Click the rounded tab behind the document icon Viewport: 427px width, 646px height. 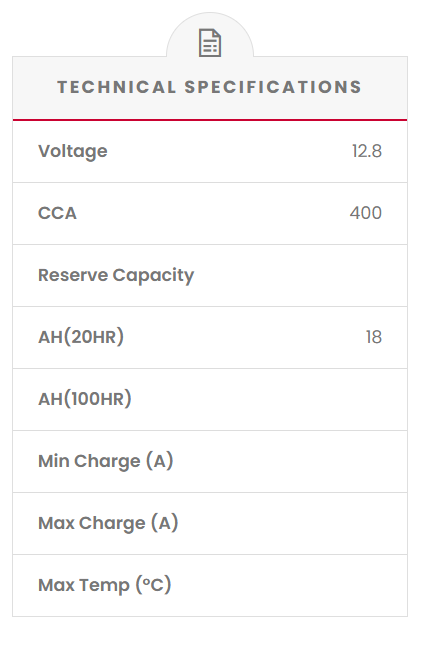coord(210,35)
